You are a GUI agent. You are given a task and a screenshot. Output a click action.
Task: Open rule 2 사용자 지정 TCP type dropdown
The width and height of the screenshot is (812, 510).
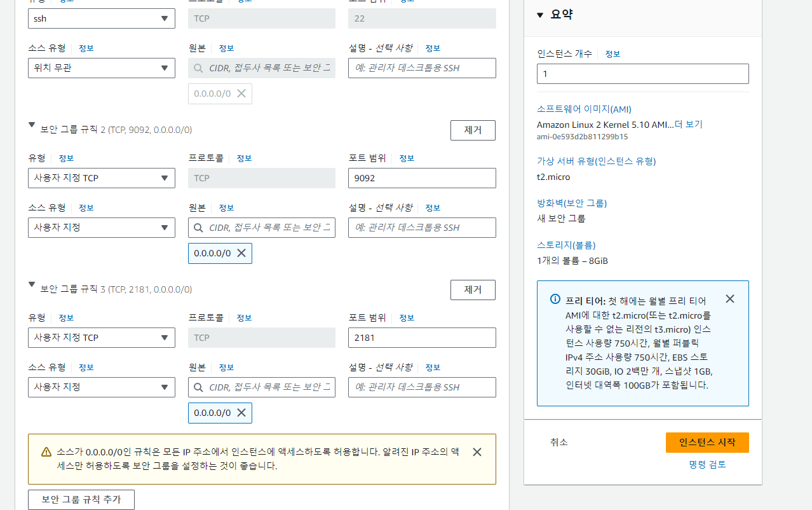tap(102, 178)
